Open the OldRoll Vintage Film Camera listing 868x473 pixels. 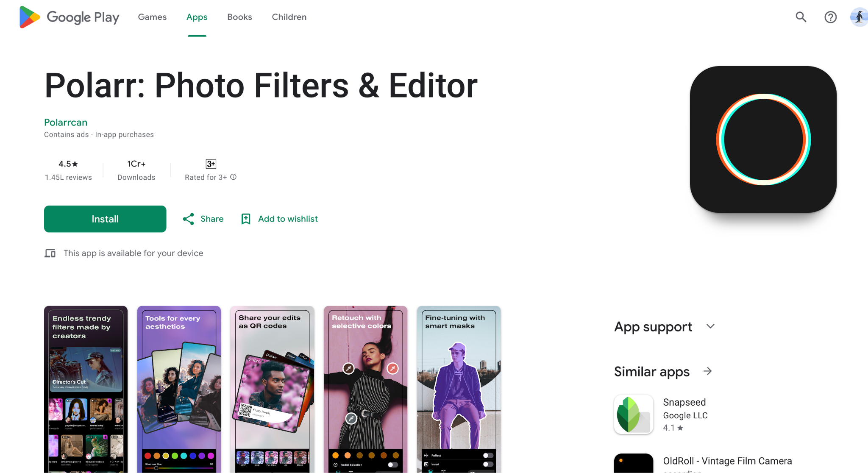727,461
